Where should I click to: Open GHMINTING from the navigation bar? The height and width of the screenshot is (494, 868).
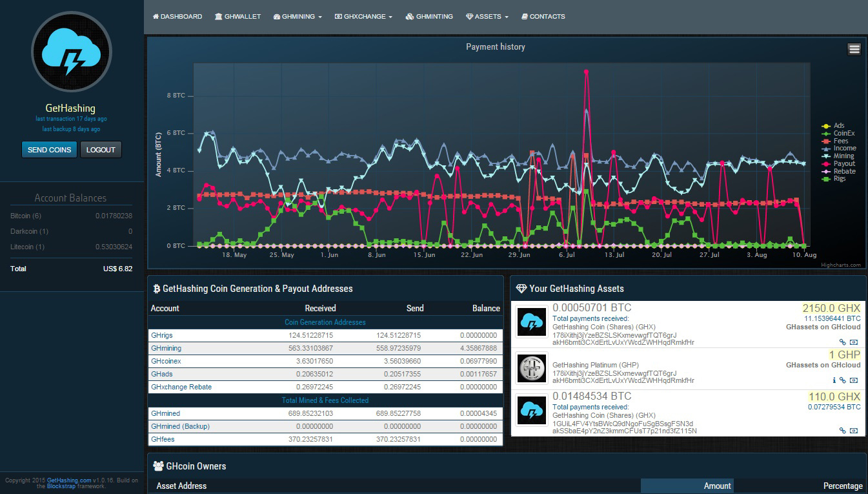pyautogui.click(x=429, y=17)
